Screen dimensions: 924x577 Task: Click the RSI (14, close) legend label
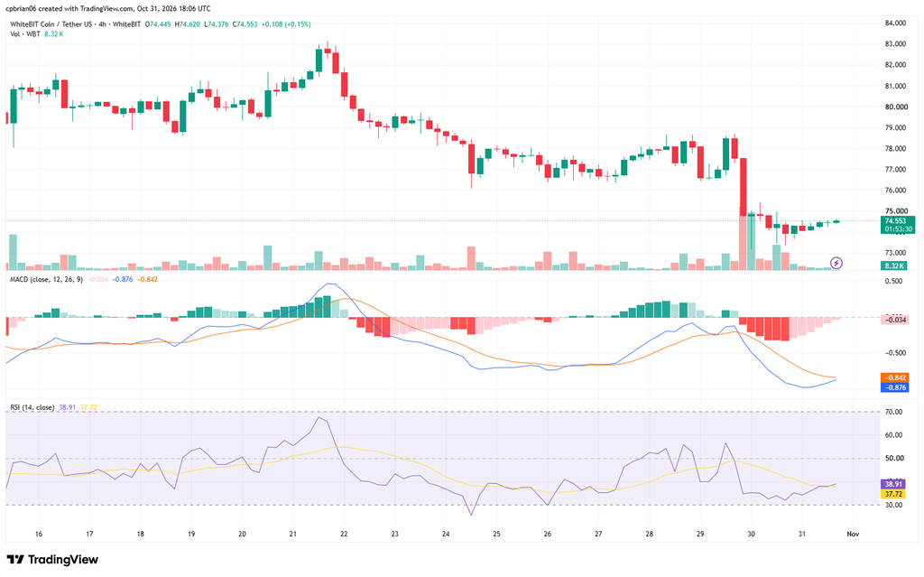[32, 407]
